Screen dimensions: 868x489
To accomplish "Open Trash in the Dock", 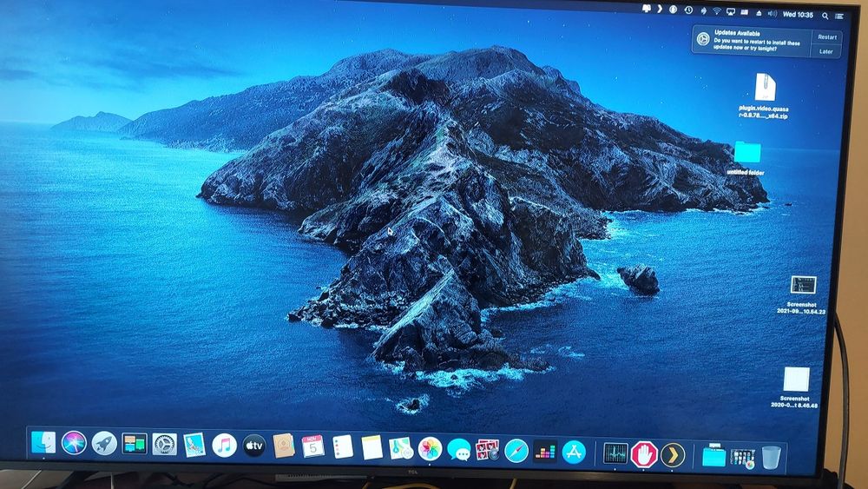I will [771, 458].
